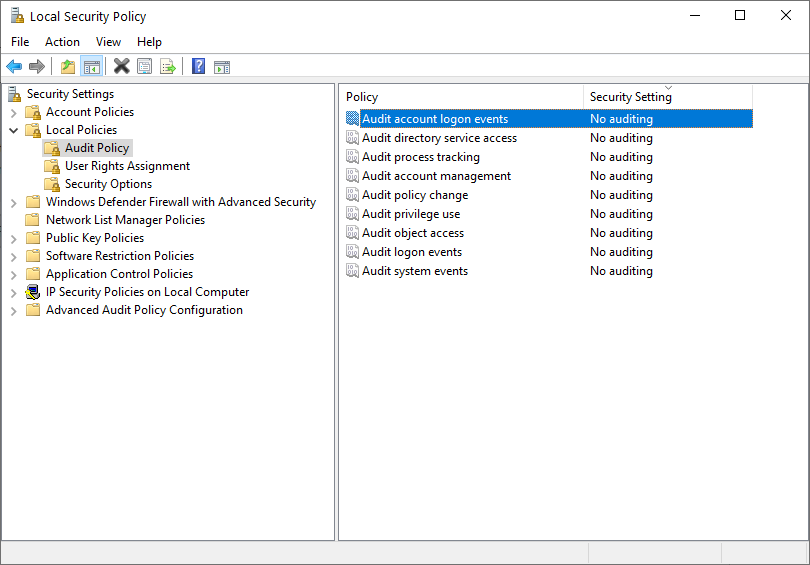Screen dimensions: 810x565
Task: Click No auditing value for Audit account logon events
Action: (x=621, y=119)
